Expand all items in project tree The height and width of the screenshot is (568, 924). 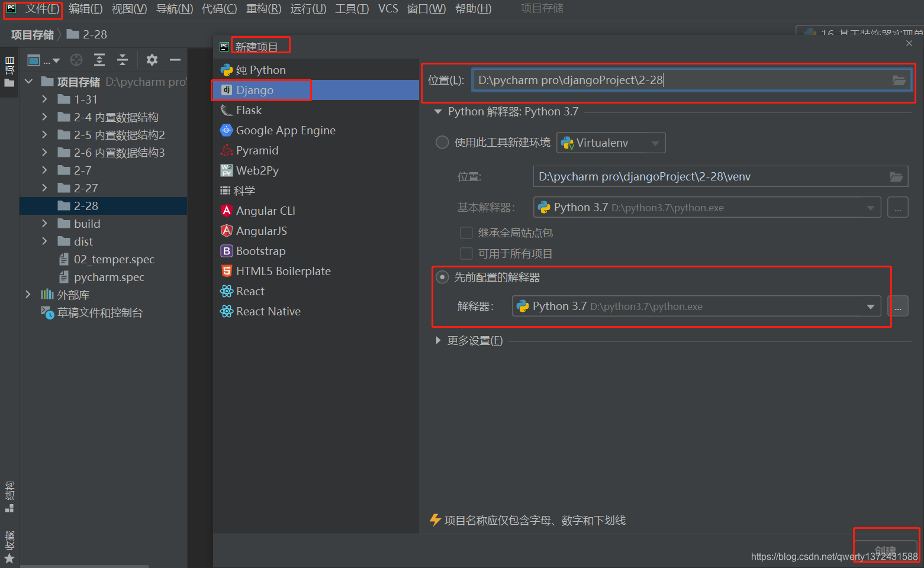point(99,60)
